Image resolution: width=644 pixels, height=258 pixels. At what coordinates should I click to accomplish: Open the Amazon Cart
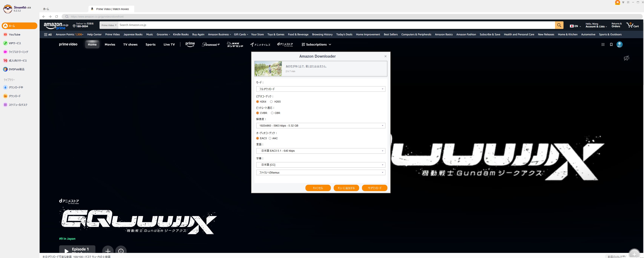point(632,25)
